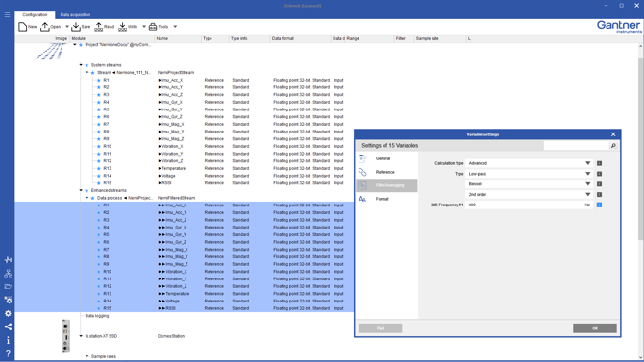Open the 2nd order dropdown

coord(529,195)
